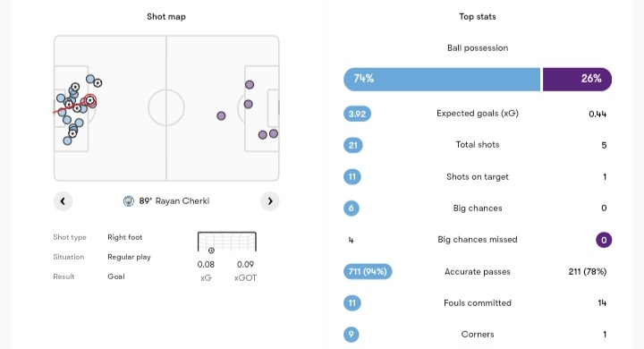
Task: Click the goal ball marker near the box's top edge
Action: coord(97,83)
